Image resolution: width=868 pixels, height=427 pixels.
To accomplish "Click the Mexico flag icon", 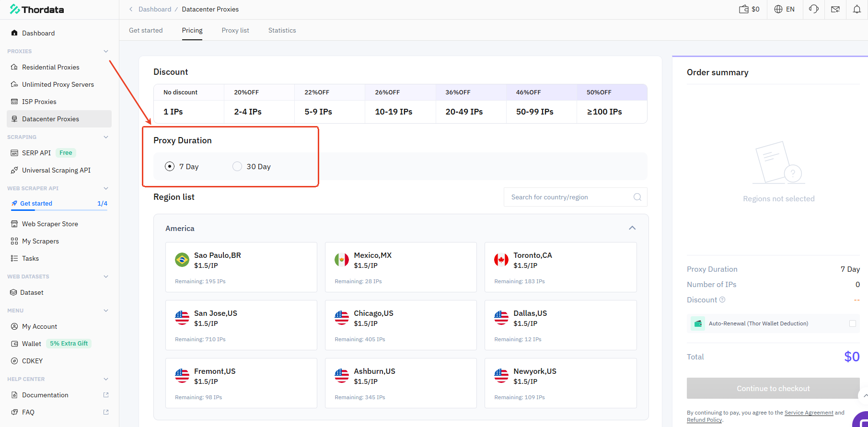I will click(x=342, y=260).
